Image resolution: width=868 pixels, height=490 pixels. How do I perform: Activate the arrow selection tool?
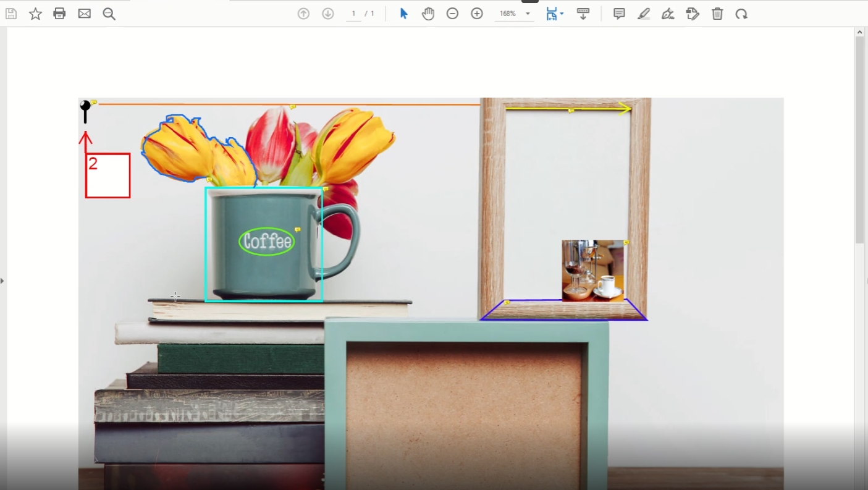(403, 14)
